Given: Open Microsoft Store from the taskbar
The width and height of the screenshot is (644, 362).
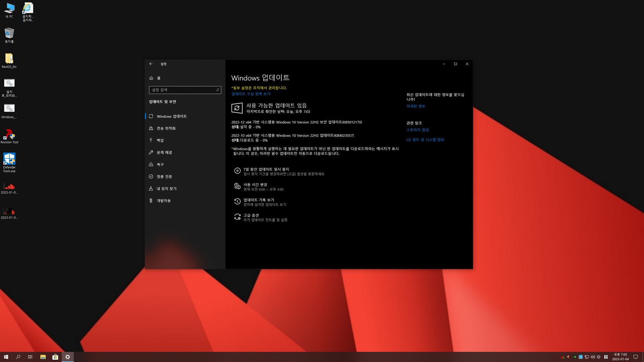Looking at the screenshot, I should tap(55, 357).
